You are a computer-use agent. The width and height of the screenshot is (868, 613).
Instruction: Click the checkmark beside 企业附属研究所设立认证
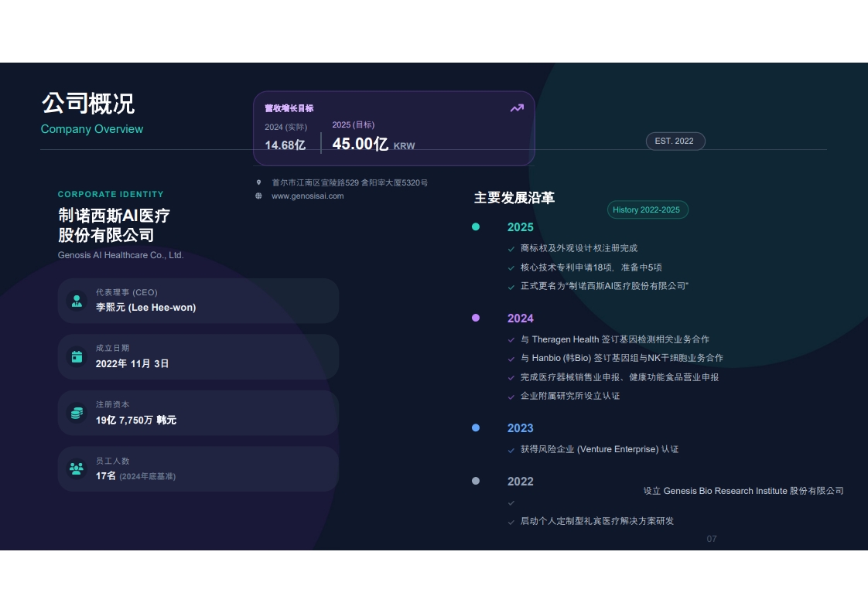click(511, 396)
